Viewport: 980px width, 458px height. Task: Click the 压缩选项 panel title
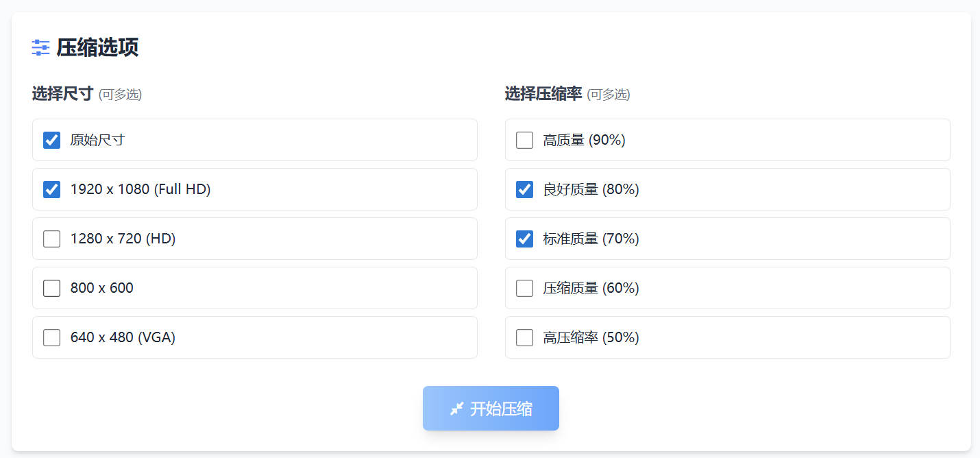(97, 47)
